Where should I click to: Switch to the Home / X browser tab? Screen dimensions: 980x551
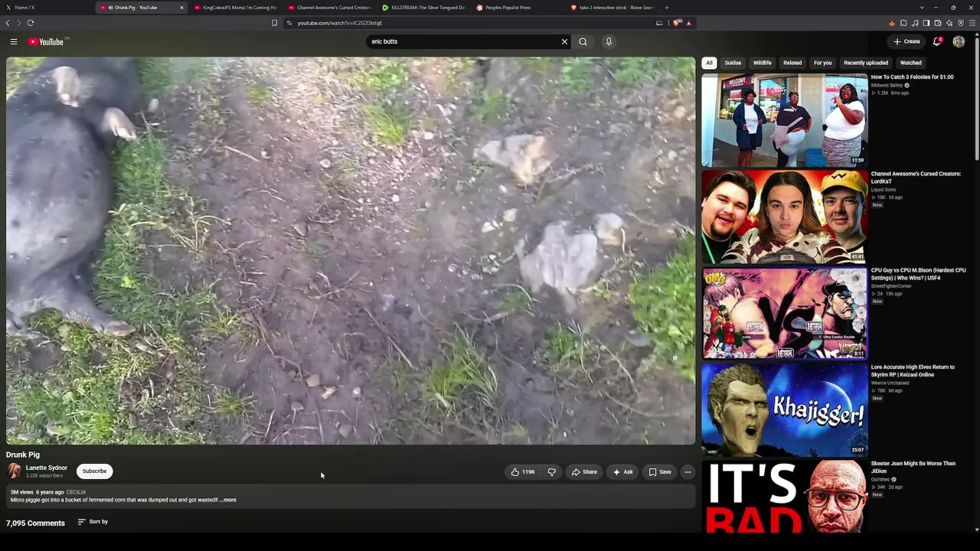coord(47,8)
